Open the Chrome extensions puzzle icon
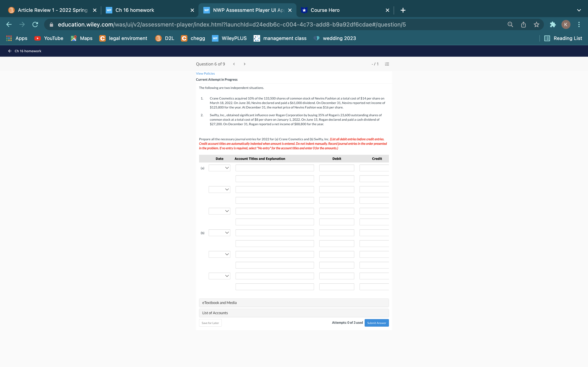This screenshot has width=588, height=367. coord(552,24)
